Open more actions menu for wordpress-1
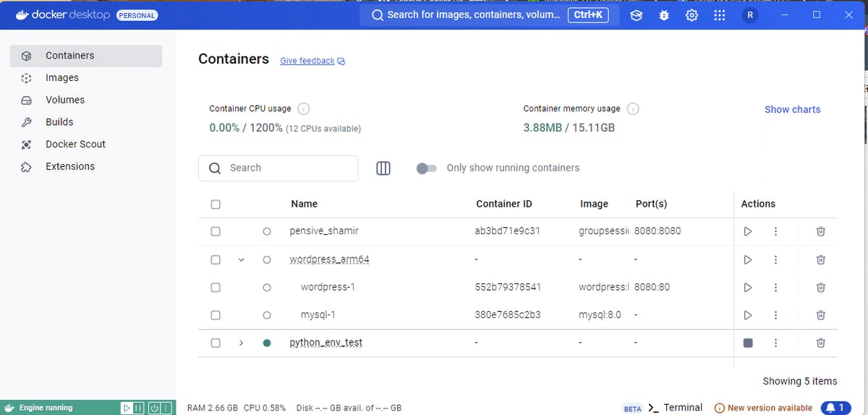This screenshot has height=415, width=868. tap(775, 287)
